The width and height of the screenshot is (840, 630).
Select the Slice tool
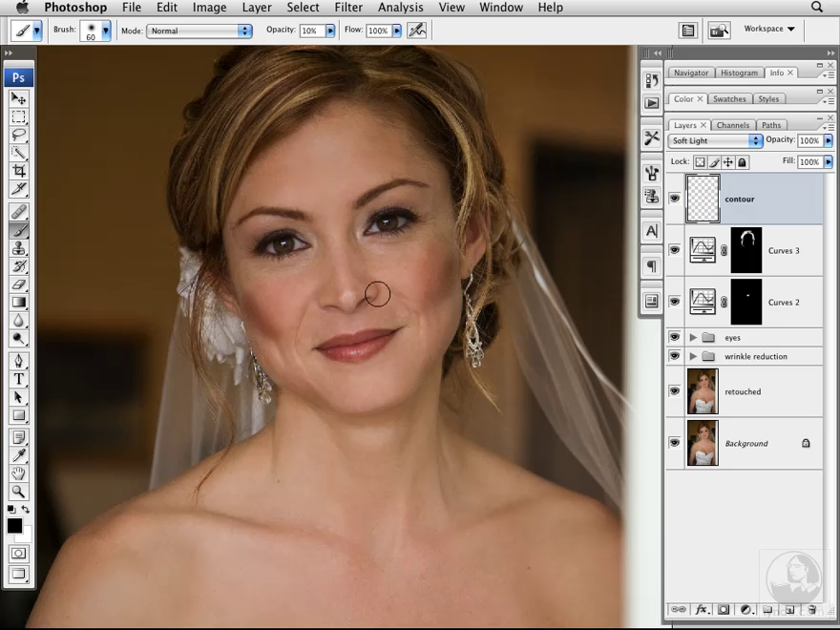[x=19, y=189]
